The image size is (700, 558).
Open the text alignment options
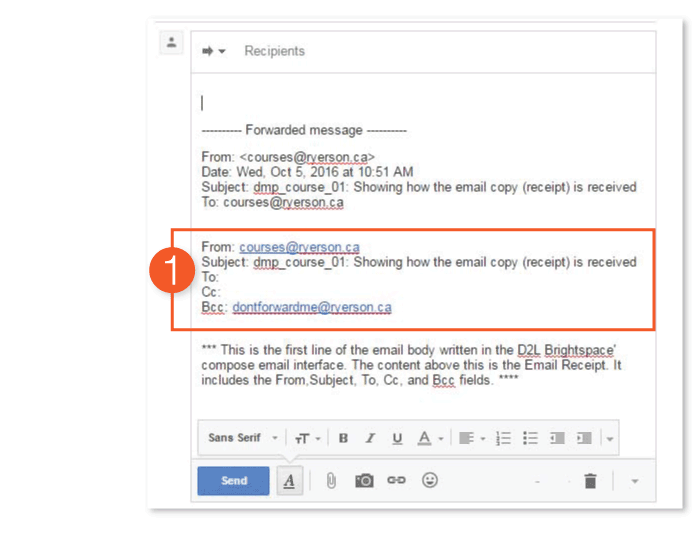pyautogui.click(x=471, y=438)
